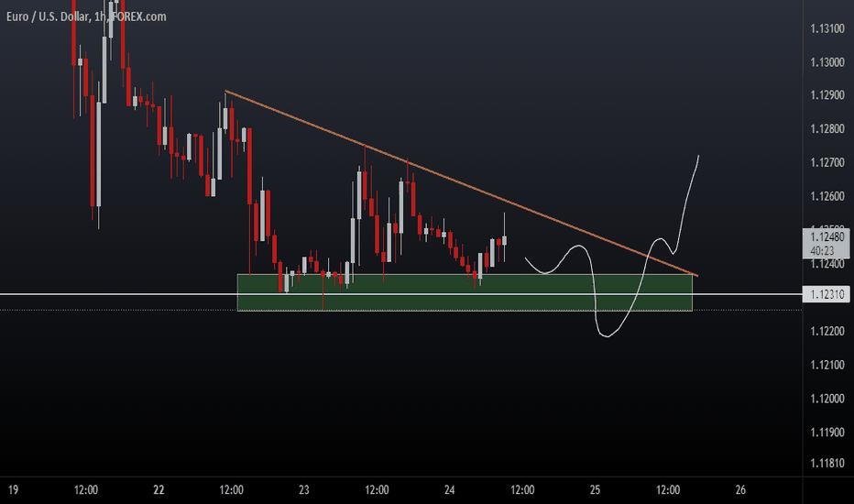Select the 1.12900 price axis label
The image size is (854, 504).
827,95
